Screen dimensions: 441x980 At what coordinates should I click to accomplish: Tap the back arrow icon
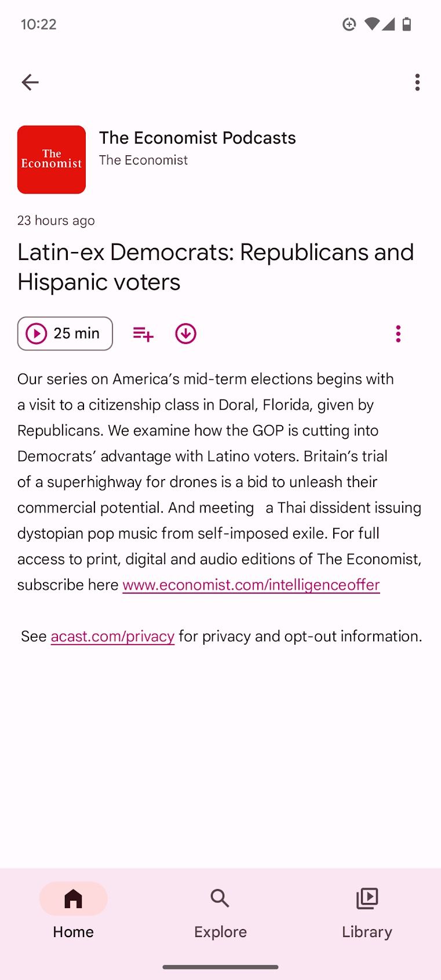pos(30,82)
